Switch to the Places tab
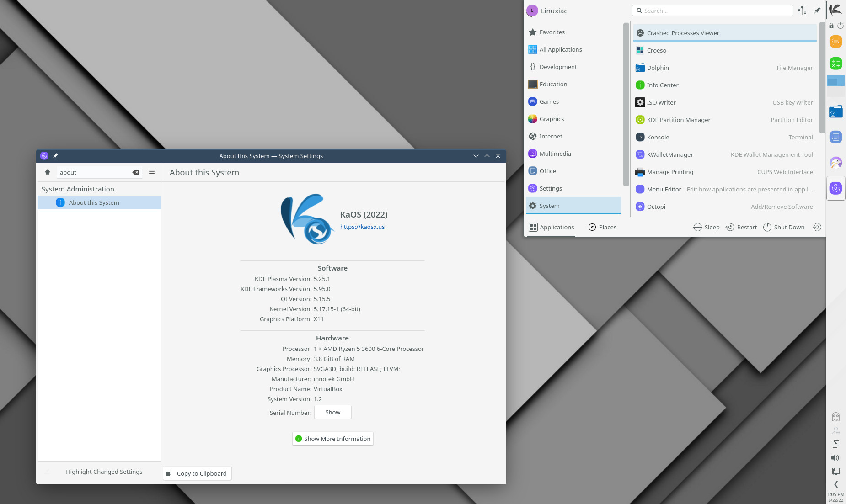This screenshot has width=846, height=504. (602, 227)
